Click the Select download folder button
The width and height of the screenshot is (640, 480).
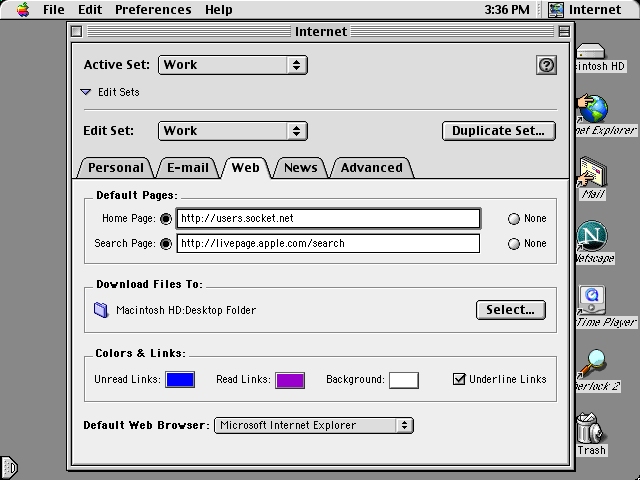point(511,310)
